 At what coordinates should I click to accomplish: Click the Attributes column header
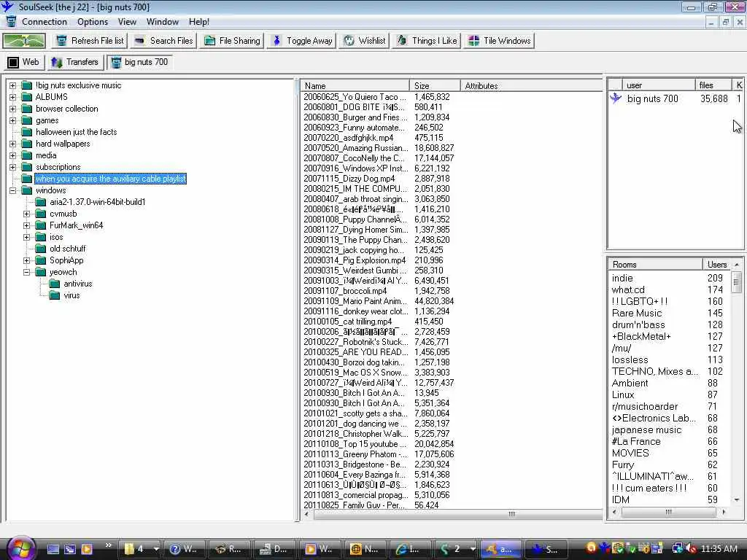click(x=531, y=86)
